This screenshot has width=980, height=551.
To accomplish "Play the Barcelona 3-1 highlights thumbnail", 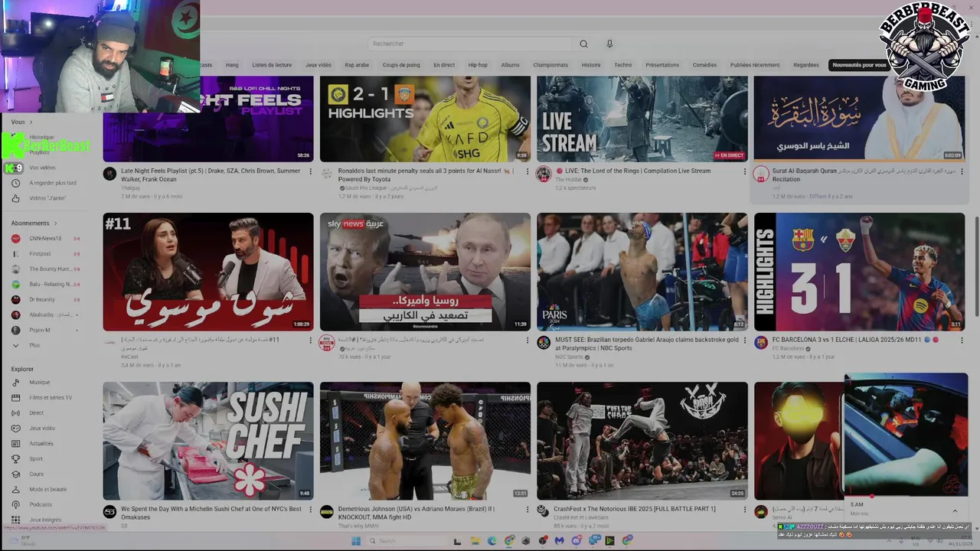I will [859, 272].
